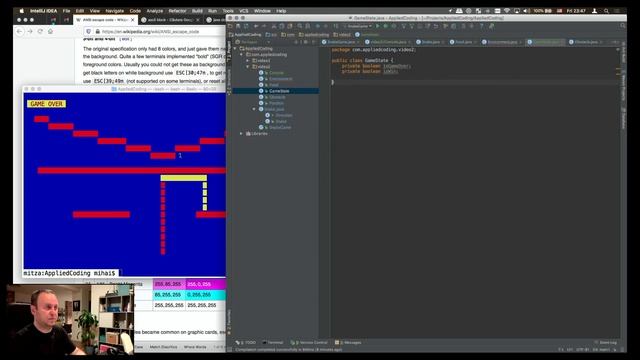The width and height of the screenshot is (640, 360).
Task: Select the Console class in project tree
Action: click(276, 73)
